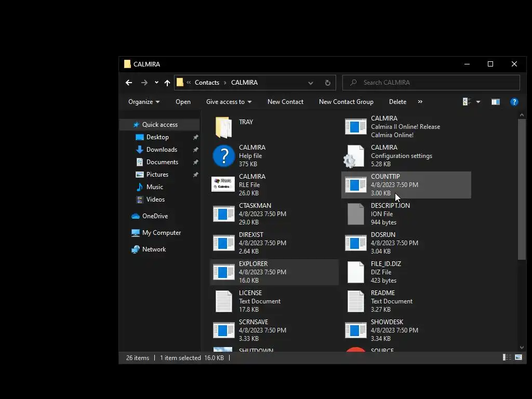Click the CALMIRA title bar folder icon
532x399 pixels.
tap(127, 64)
